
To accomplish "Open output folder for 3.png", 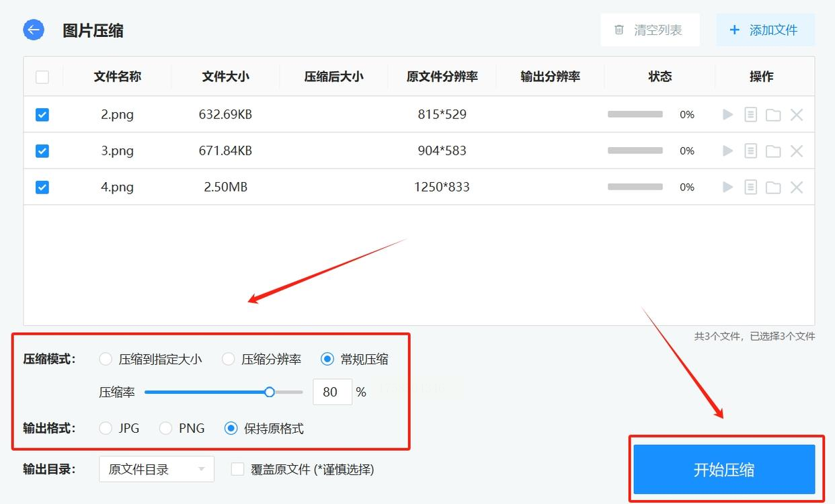I will (x=773, y=151).
